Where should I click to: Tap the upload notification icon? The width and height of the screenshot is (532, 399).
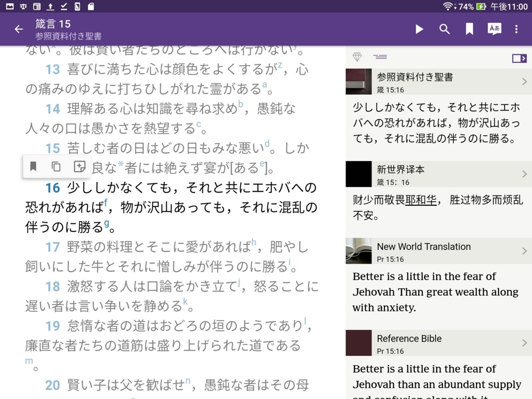tap(50, 6)
